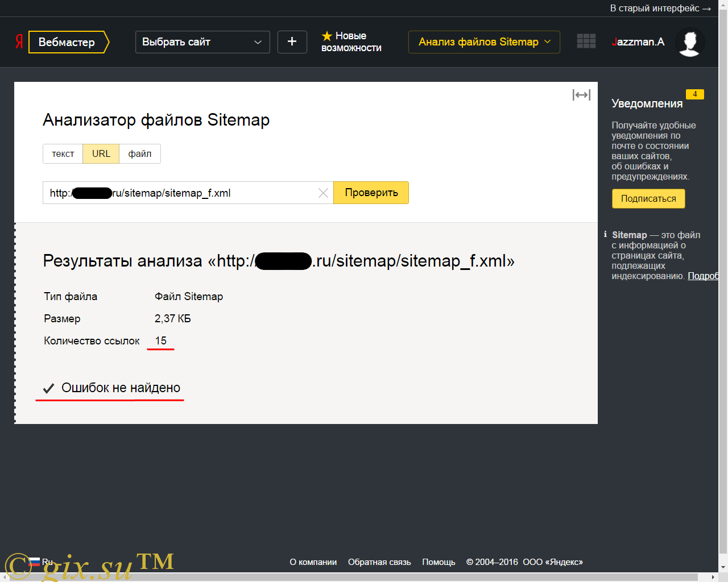The image size is (728, 582).
Task: Clear the sitemap URL field
Action: (323, 193)
